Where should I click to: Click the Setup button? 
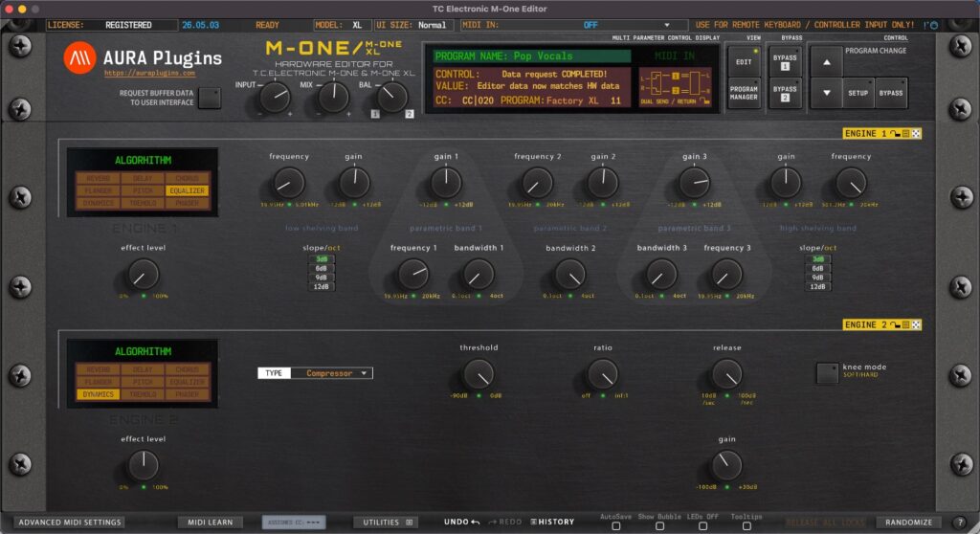[x=857, y=93]
